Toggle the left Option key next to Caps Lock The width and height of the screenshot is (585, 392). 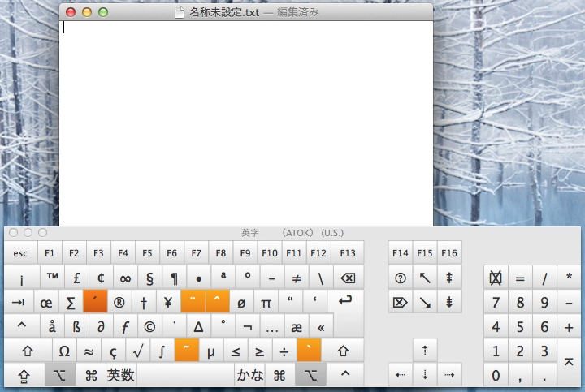[60, 375]
